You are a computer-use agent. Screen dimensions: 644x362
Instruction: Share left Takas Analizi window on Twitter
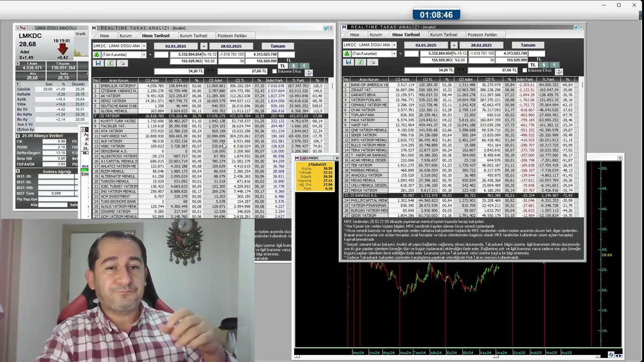(326, 29)
